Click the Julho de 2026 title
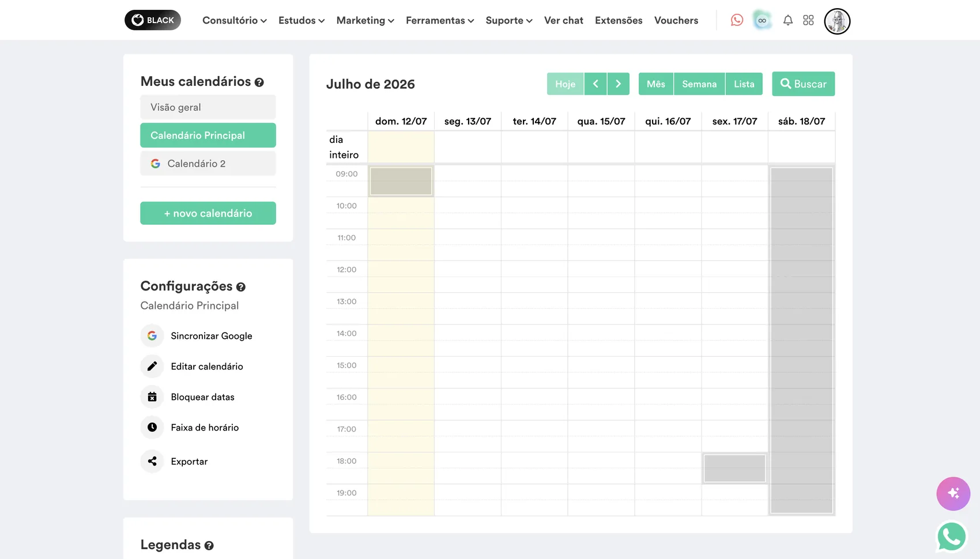Screen dimensions: 980x559 tap(370, 84)
